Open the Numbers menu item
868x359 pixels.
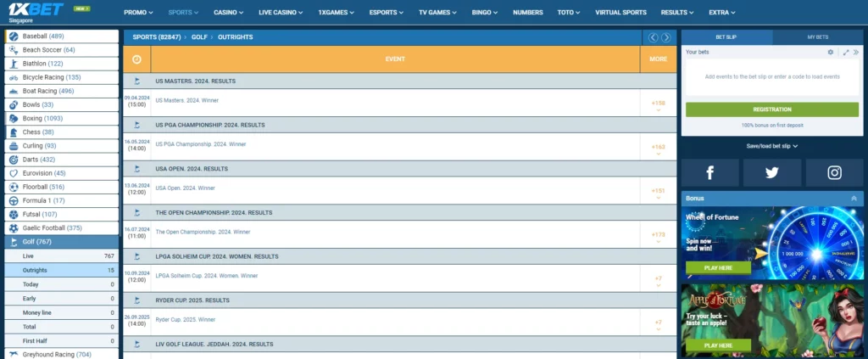click(x=527, y=13)
